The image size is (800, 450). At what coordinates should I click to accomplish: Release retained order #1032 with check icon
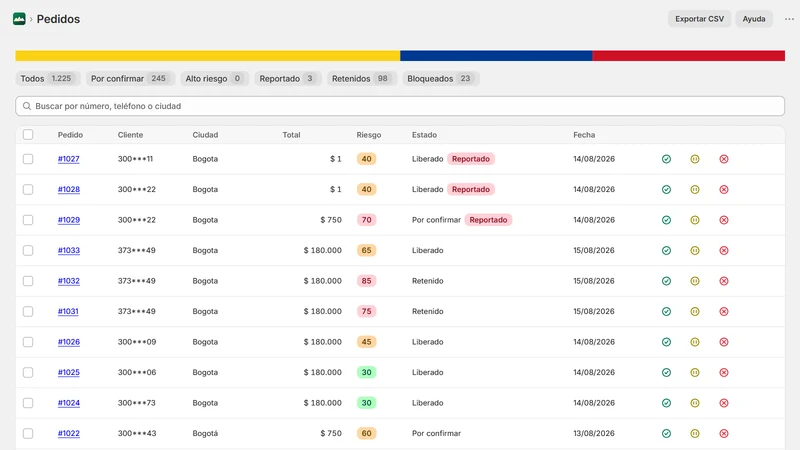click(666, 281)
